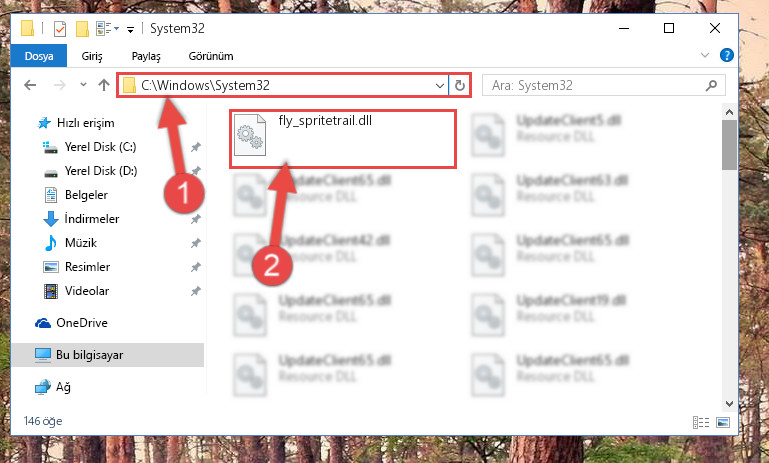Unpin Yerel Disk (C:) from quick access
769x463 pixels.
coord(196,147)
